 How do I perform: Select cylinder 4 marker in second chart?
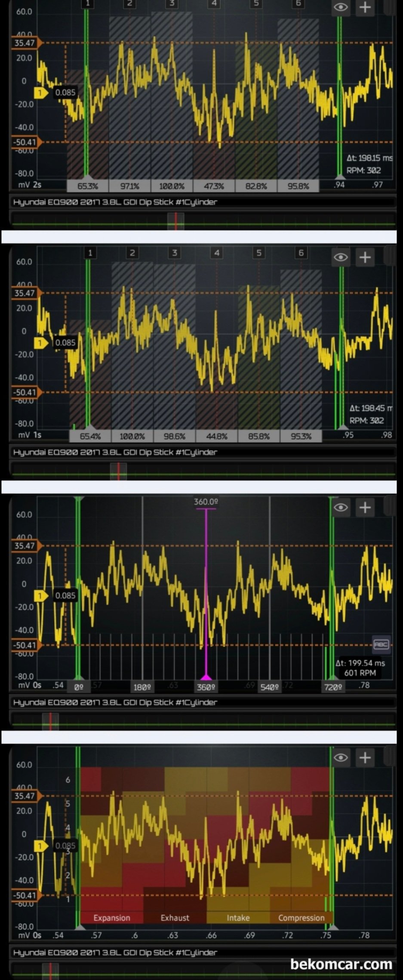216,253
